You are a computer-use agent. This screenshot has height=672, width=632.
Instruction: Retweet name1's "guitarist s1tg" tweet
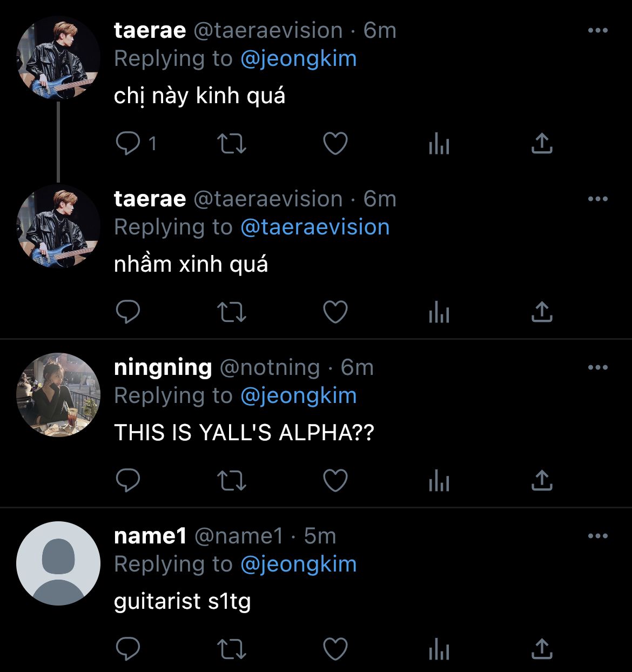tap(231, 649)
